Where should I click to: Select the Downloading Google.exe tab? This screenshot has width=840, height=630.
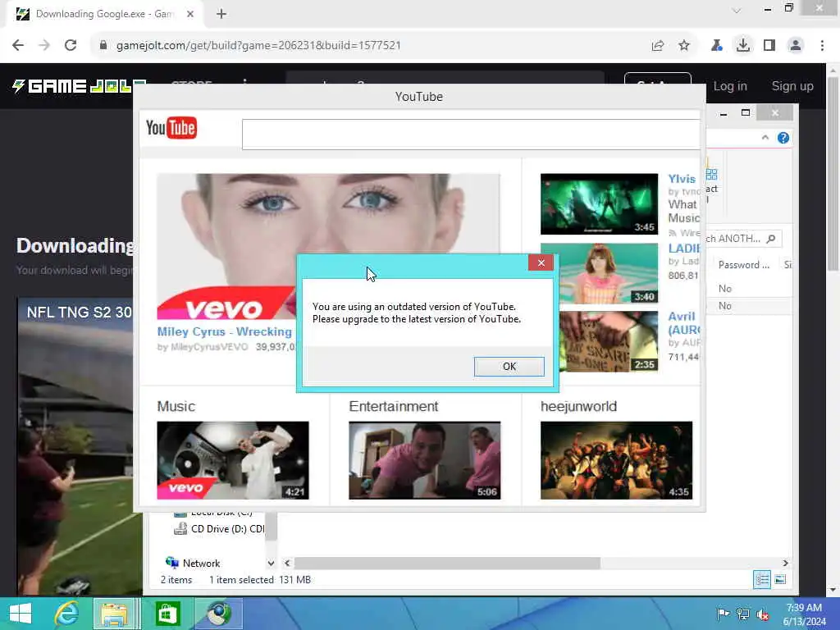coord(104,14)
